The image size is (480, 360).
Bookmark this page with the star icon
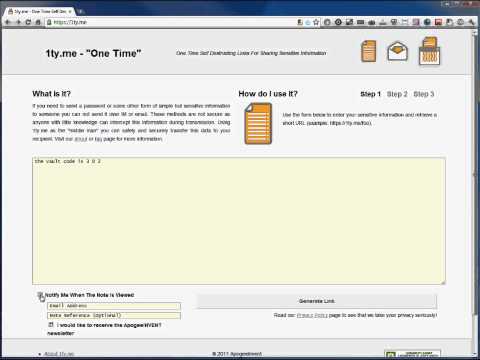click(316, 22)
